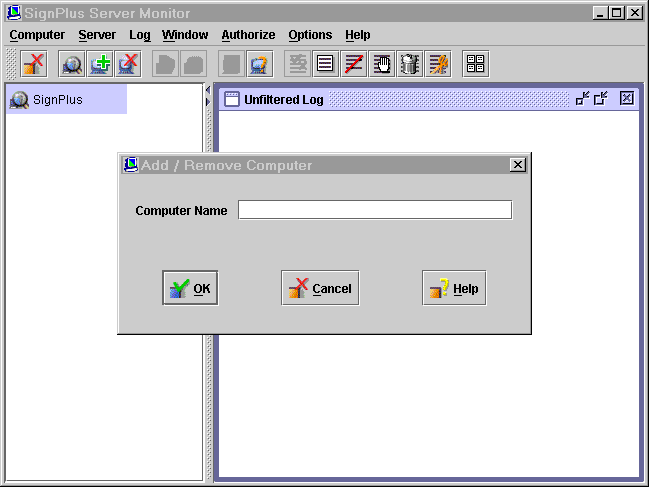
Task: Click the Computer Name text field
Action: coord(375,210)
